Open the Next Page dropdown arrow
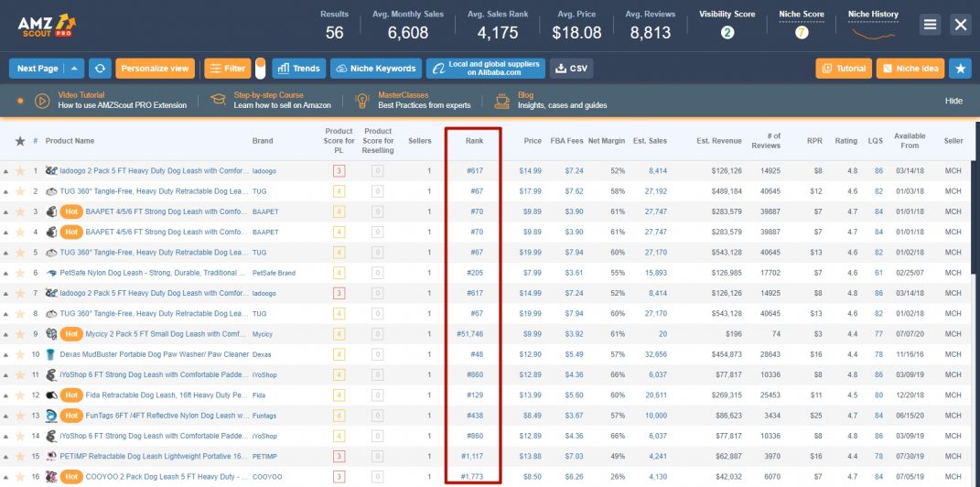The height and width of the screenshot is (487, 980). (x=74, y=69)
